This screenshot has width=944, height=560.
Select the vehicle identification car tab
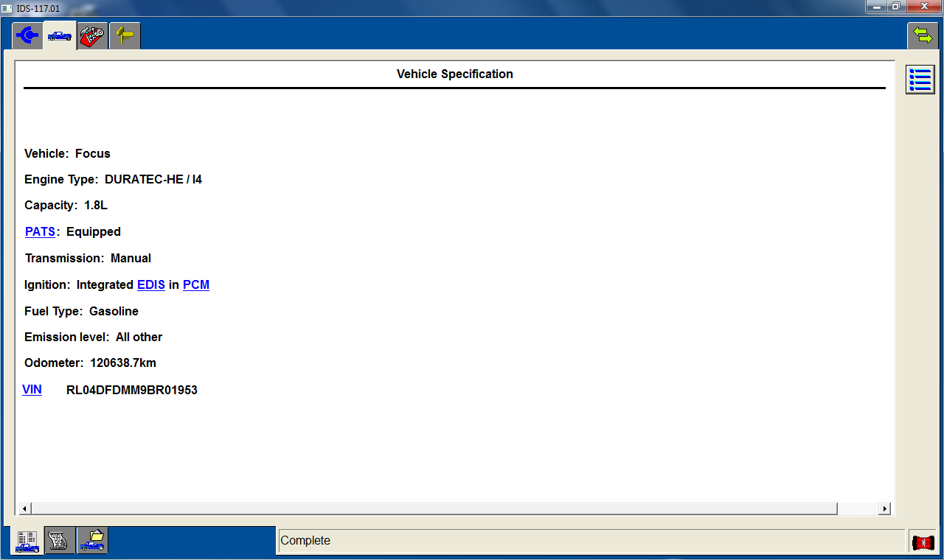click(x=60, y=35)
